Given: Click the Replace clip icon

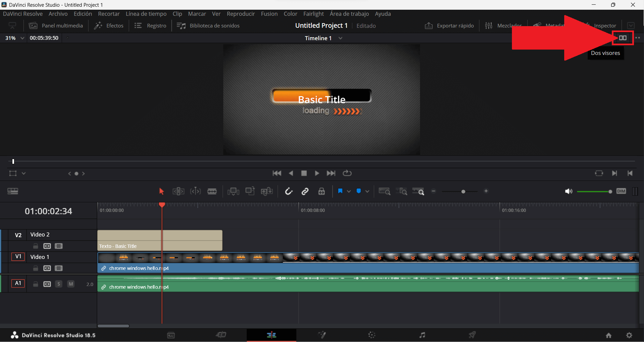Looking at the screenshot, I should click(x=267, y=191).
